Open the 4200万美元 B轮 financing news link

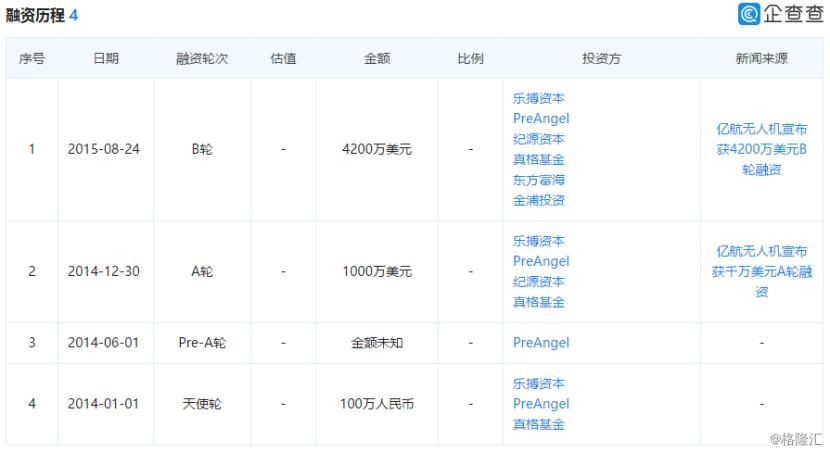tap(761, 149)
